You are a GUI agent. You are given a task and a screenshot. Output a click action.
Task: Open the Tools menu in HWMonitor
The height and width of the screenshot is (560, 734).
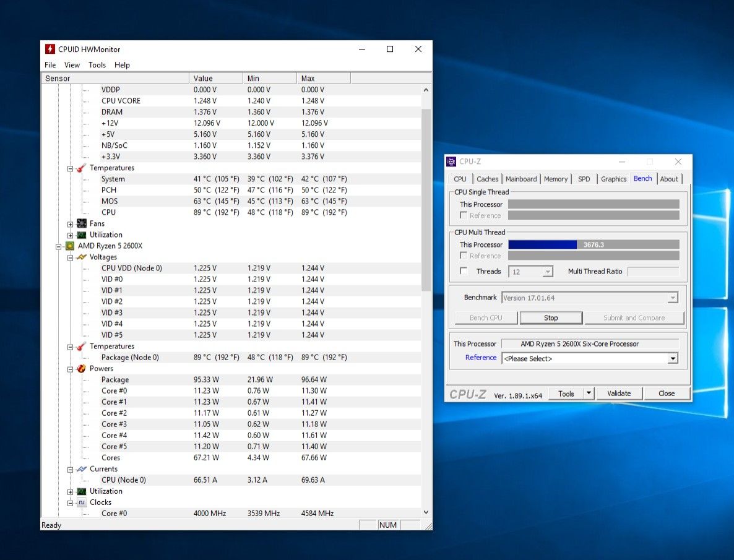[97, 65]
